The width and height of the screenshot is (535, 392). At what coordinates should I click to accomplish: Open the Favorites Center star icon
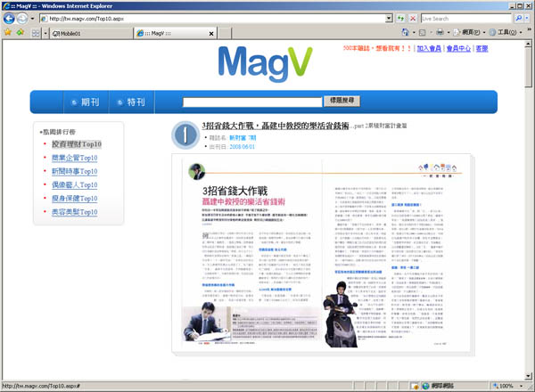point(8,33)
